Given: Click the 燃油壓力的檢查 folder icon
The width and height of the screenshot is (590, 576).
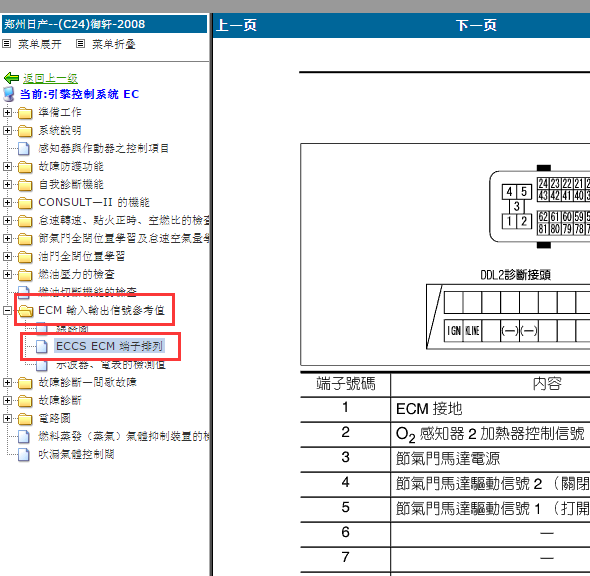Looking at the screenshot, I should click(x=25, y=275).
